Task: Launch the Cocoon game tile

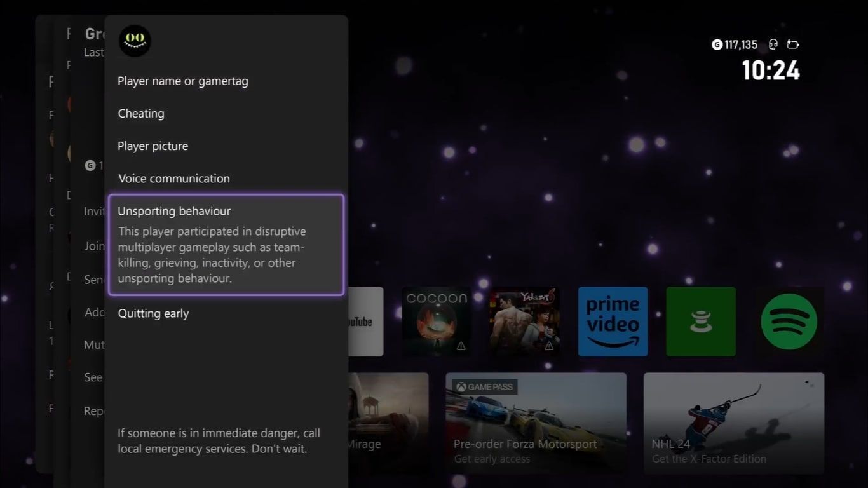Action: pyautogui.click(x=437, y=322)
